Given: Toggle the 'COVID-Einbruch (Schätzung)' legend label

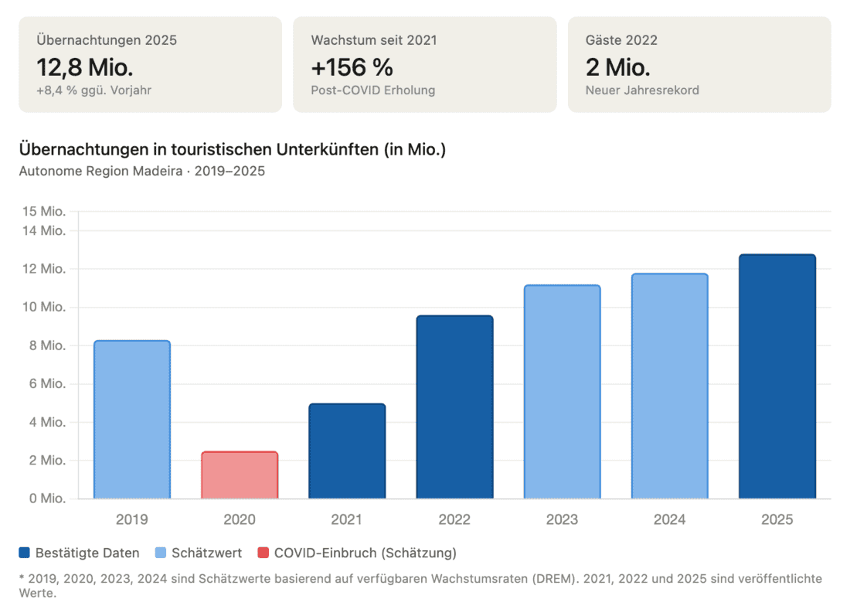Looking at the screenshot, I should point(365,553).
